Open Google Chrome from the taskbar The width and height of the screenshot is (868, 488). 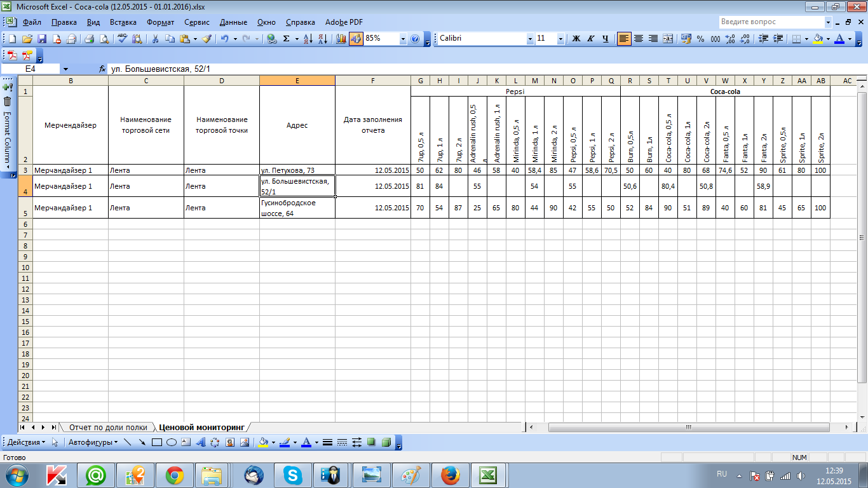[175, 475]
